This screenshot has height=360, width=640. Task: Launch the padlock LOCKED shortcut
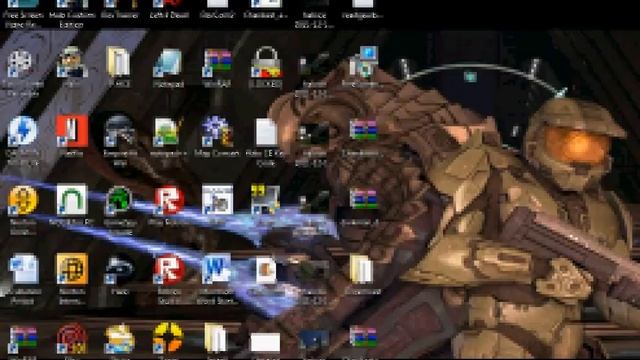point(266,62)
